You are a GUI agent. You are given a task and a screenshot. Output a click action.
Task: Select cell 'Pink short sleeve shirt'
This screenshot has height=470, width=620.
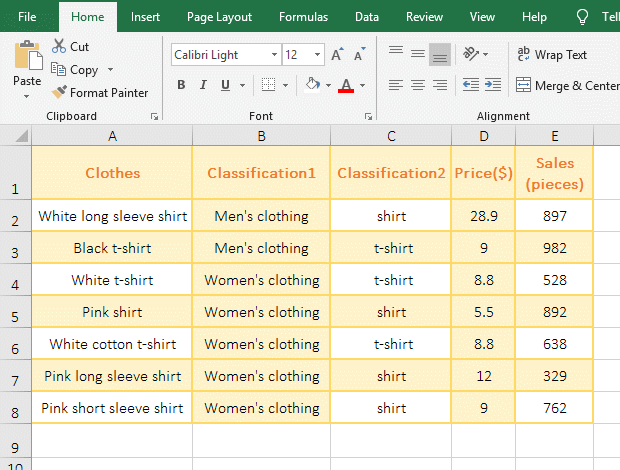coord(112,408)
